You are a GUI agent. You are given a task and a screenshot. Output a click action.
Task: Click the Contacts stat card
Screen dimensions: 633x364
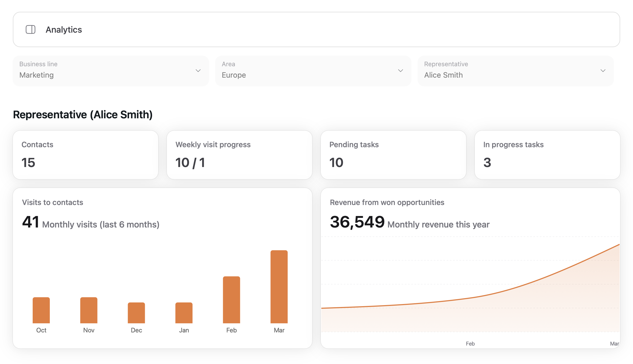pyautogui.click(x=85, y=155)
